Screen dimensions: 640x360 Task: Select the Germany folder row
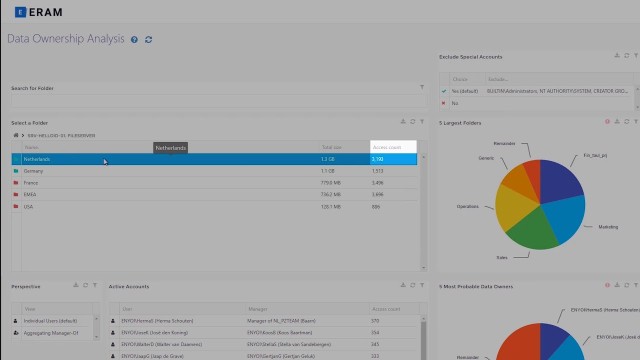214,171
